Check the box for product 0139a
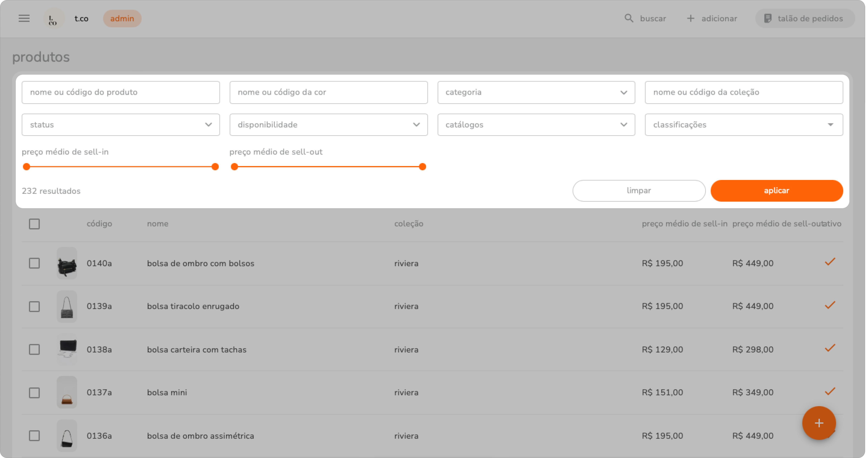 (34, 307)
